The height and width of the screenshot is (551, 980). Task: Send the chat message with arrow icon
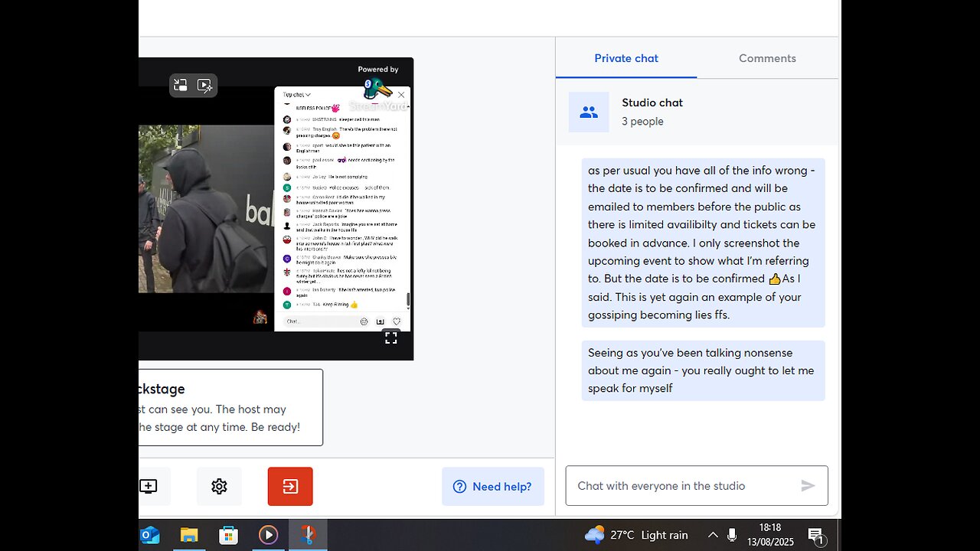[x=808, y=485]
